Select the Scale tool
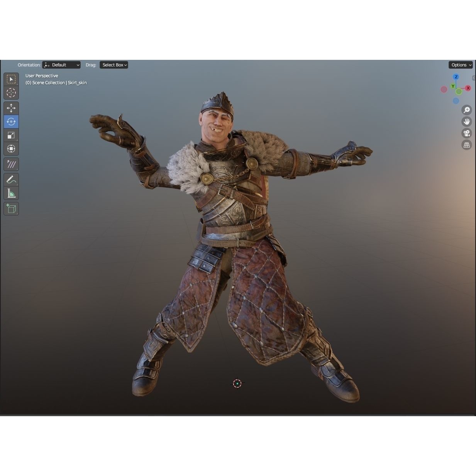 11,135
